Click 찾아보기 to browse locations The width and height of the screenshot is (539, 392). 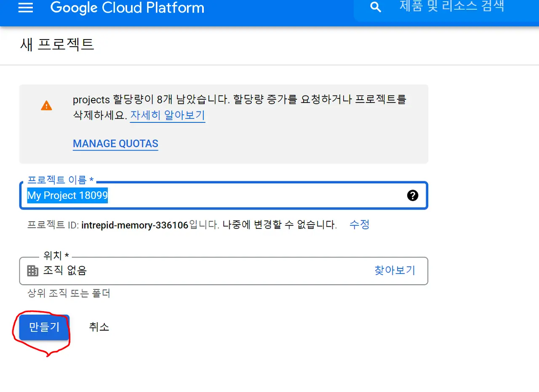coord(395,270)
